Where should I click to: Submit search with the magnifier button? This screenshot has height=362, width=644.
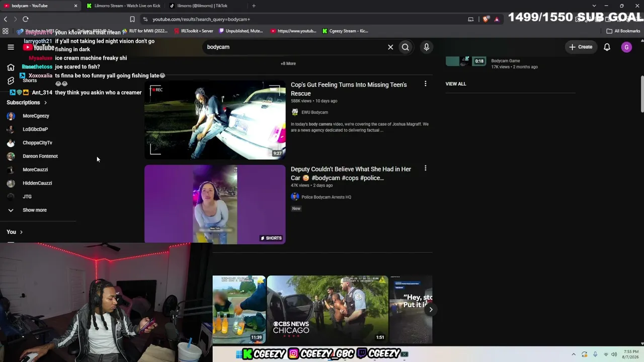[406, 47]
